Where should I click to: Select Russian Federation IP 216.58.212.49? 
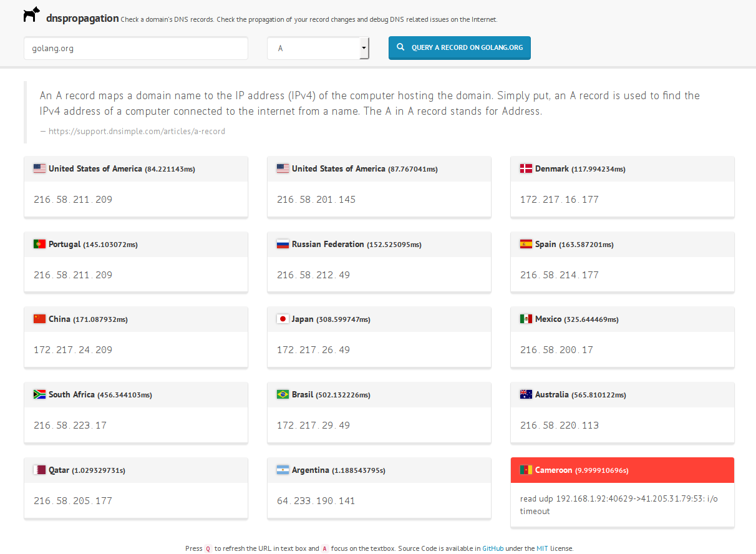314,275
